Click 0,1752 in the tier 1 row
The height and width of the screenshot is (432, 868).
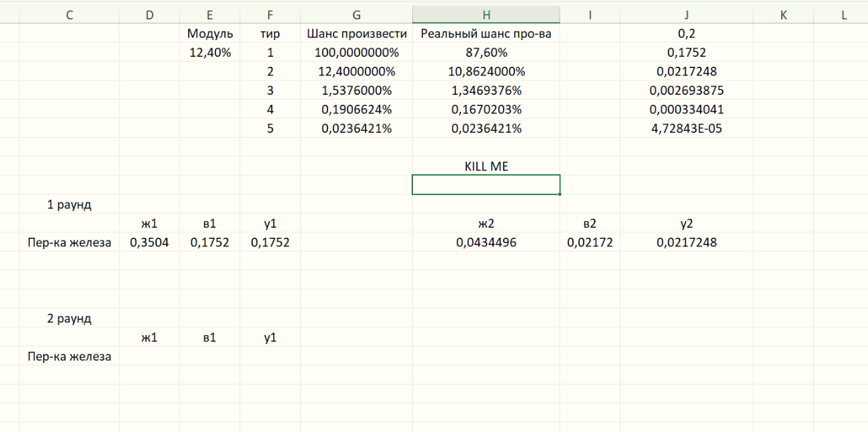(687, 53)
